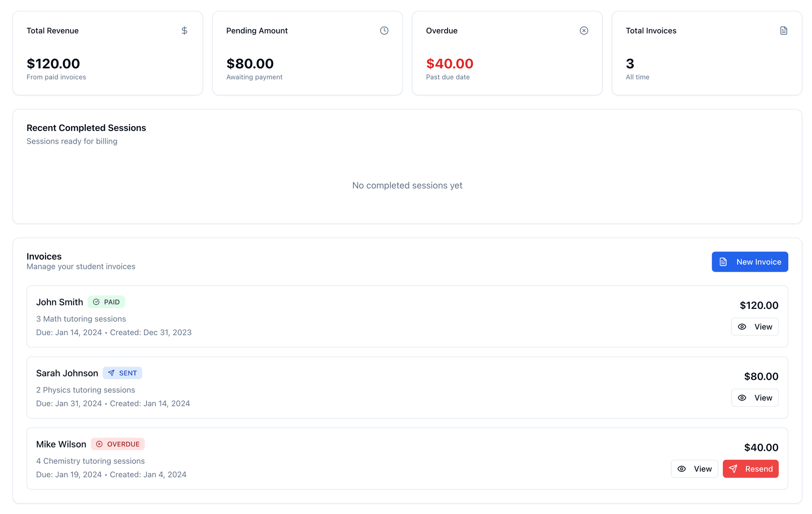The height and width of the screenshot is (514, 812).
Task: Click the X circle icon in OVERDUE badge
Action: pos(99,444)
